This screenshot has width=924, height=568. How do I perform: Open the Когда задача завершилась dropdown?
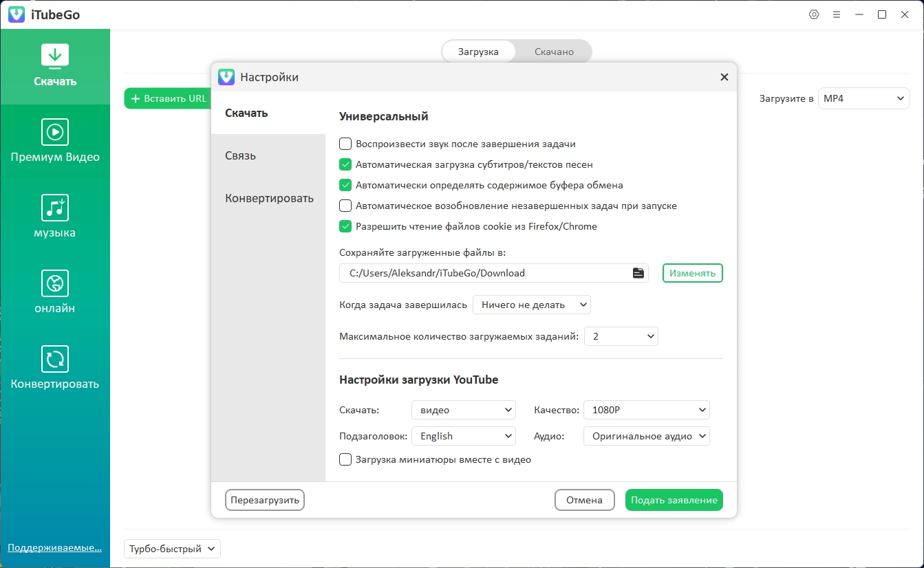click(x=531, y=305)
